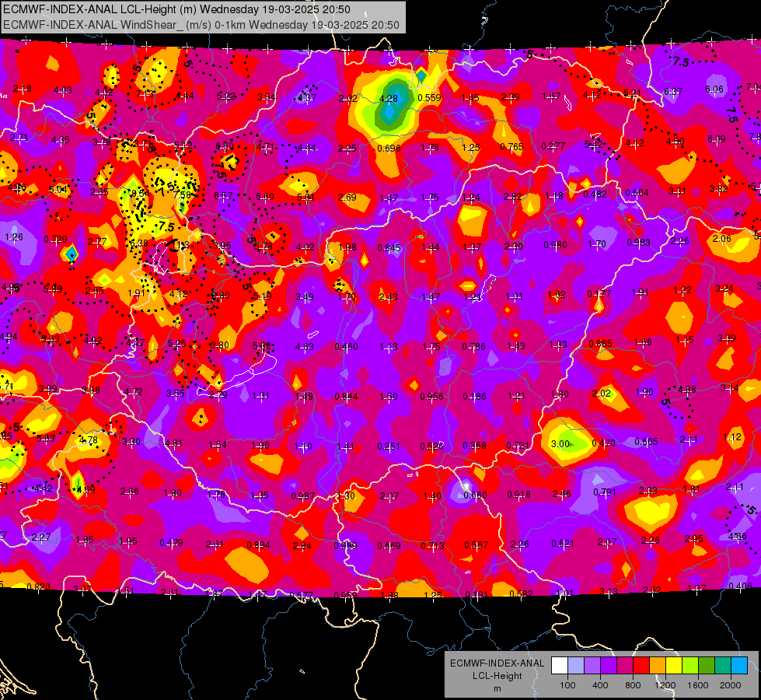
Task: Select the sky blue legend swatch
Action: click(739, 666)
